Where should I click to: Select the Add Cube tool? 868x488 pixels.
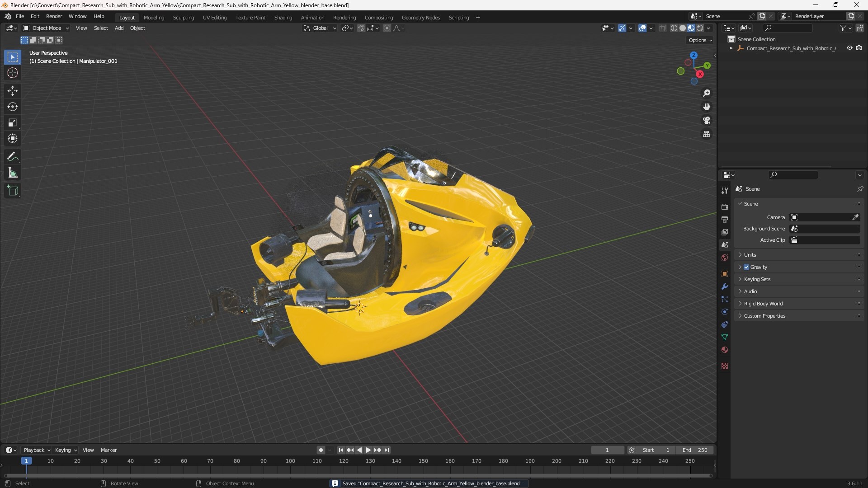click(13, 191)
